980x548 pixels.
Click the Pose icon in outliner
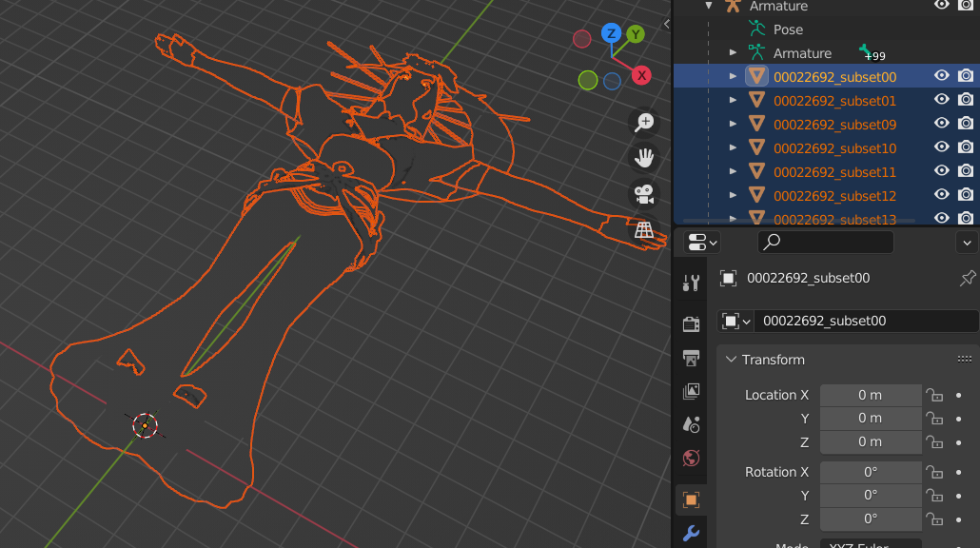756,29
